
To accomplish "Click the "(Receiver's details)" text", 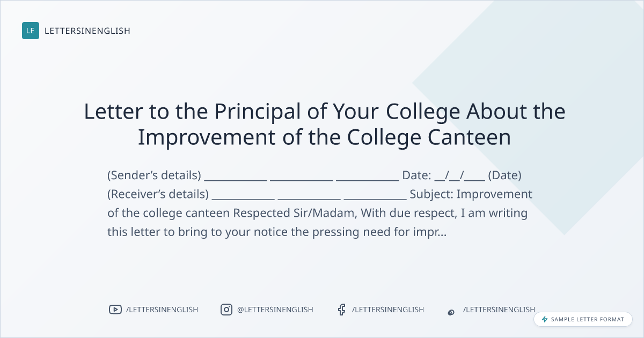I will pyautogui.click(x=158, y=194).
